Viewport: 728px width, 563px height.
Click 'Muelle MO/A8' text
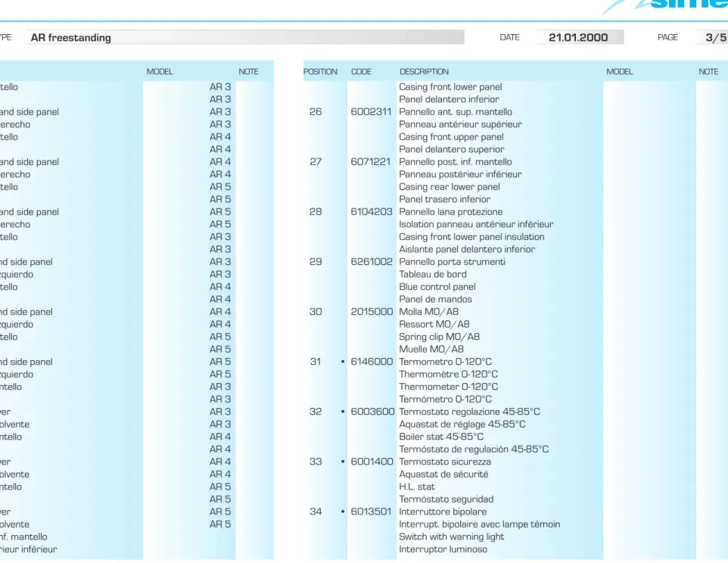(431, 350)
